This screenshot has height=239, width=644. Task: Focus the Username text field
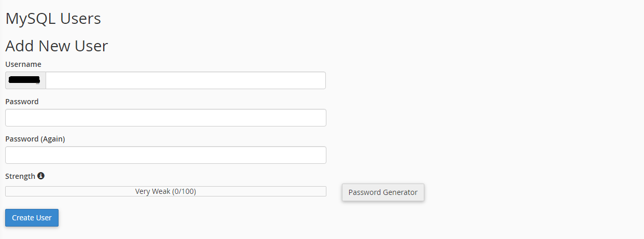click(x=185, y=80)
